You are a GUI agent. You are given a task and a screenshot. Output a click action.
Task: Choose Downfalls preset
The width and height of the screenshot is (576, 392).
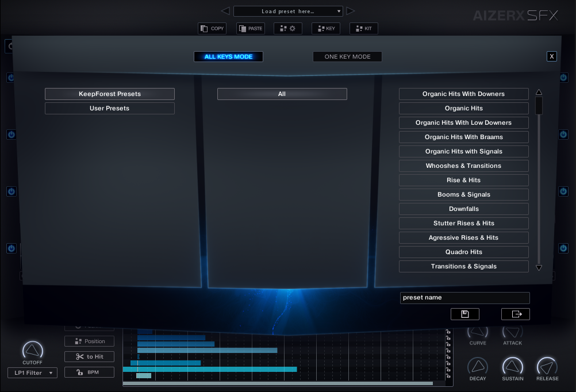coord(463,209)
